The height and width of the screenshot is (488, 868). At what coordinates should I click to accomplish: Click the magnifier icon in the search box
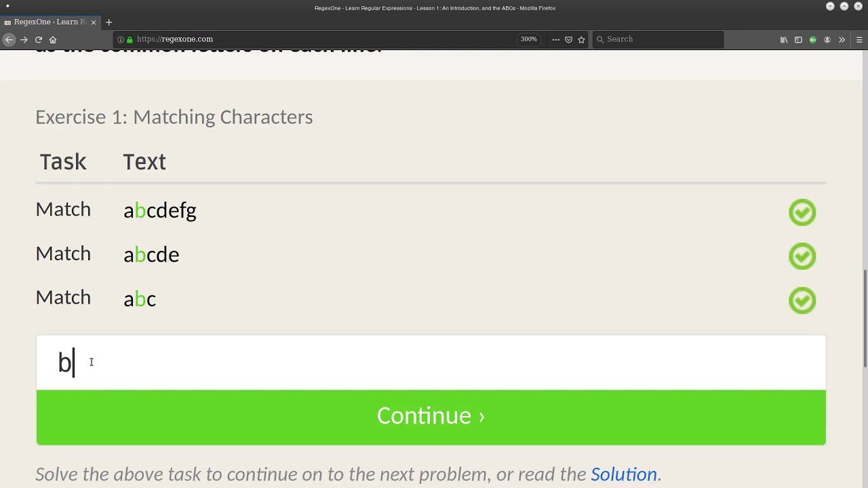[x=600, y=39]
